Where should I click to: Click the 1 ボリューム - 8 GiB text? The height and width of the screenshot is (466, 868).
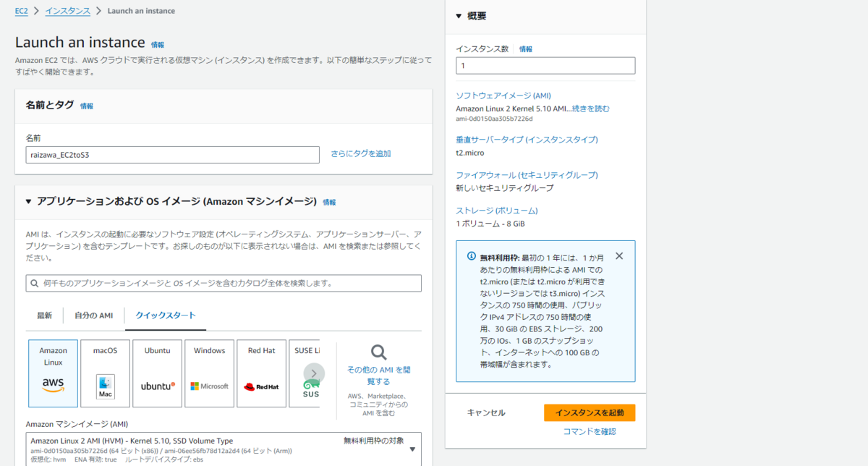(490, 224)
